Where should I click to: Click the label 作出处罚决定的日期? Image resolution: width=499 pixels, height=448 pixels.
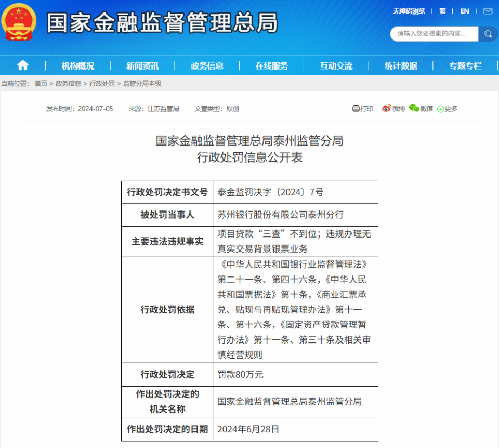[167, 429]
